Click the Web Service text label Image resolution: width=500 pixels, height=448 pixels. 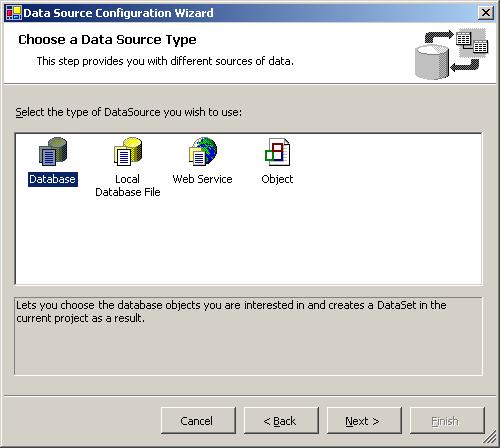[202, 179]
